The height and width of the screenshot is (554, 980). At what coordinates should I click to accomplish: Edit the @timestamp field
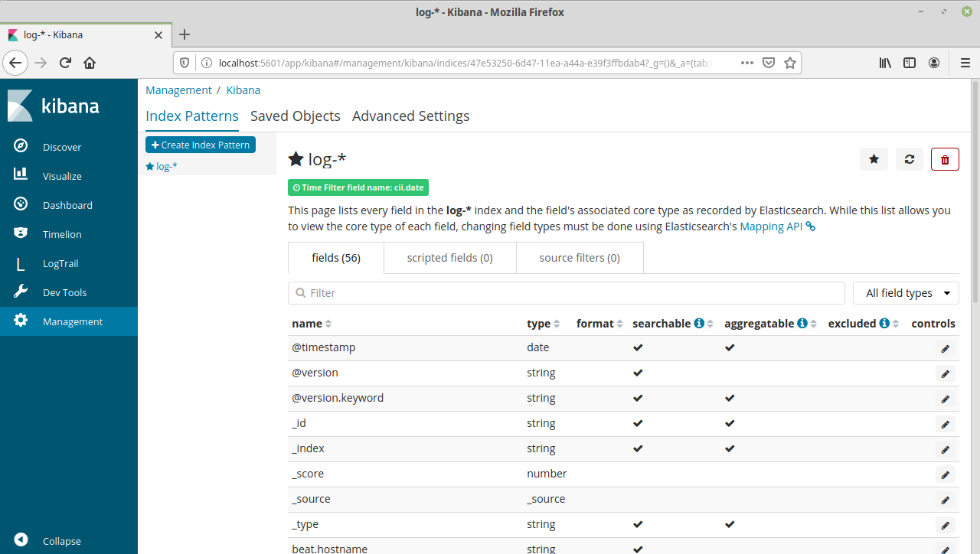point(944,348)
